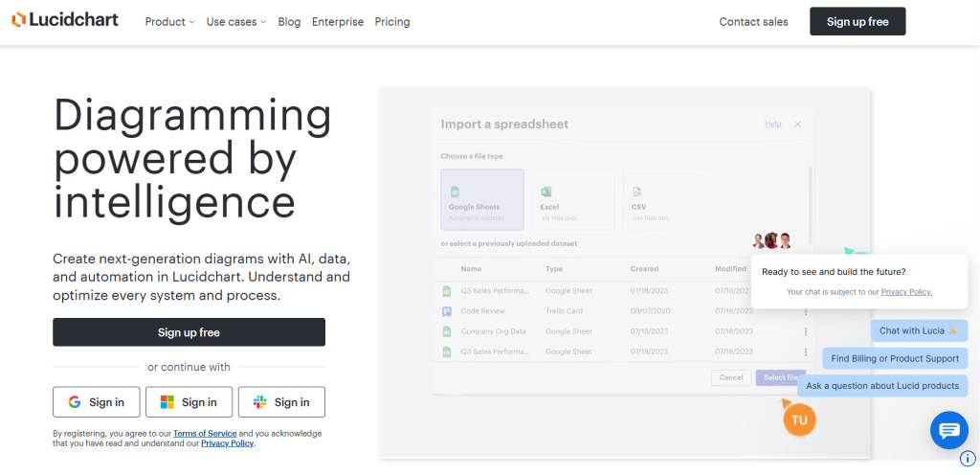Click the Modified column header

point(730,269)
